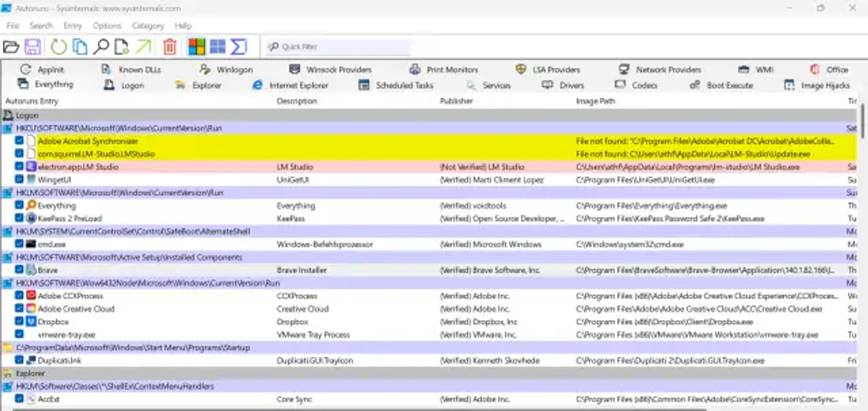868x411 pixels.
Task: Open the Entry menu
Action: (73, 26)
